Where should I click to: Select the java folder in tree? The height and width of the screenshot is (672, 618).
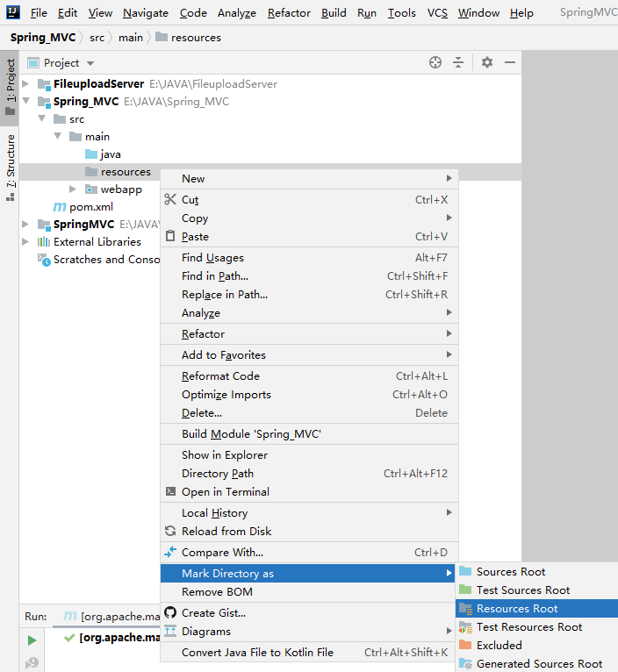coord(103,154)
